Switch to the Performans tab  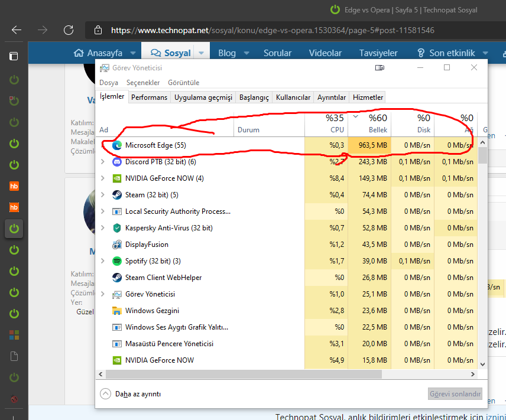pyautogui.click(x=149, y=97)
